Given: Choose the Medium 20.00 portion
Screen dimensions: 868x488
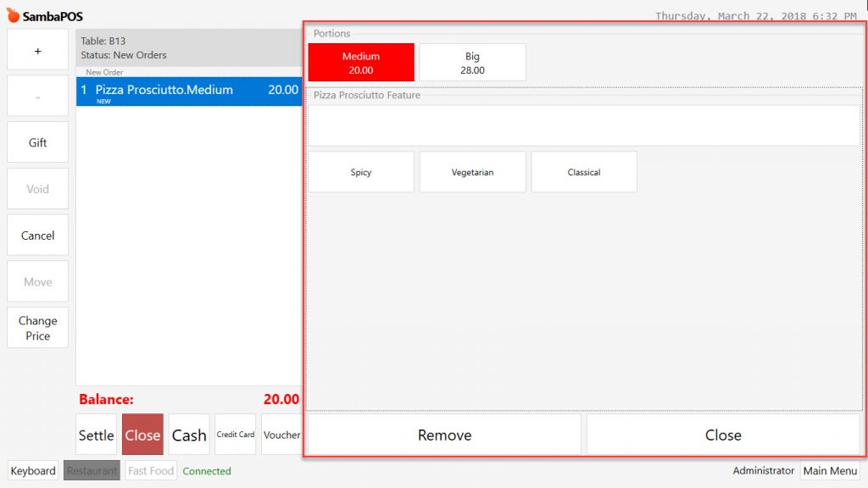Looking at the screenshot, I should pos(361,63).
